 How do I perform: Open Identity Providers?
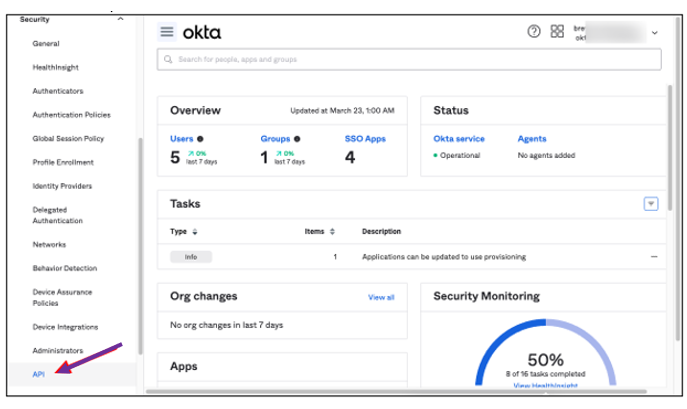[62, 186]
